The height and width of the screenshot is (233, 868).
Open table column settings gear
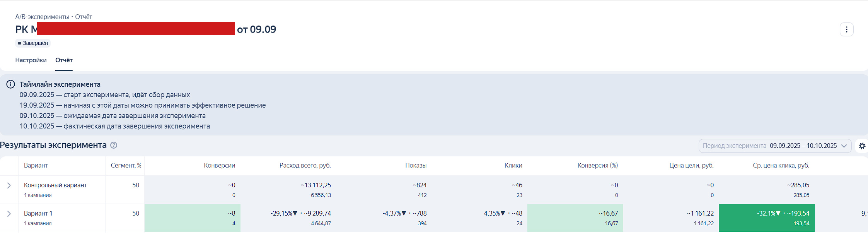(862, 146)
